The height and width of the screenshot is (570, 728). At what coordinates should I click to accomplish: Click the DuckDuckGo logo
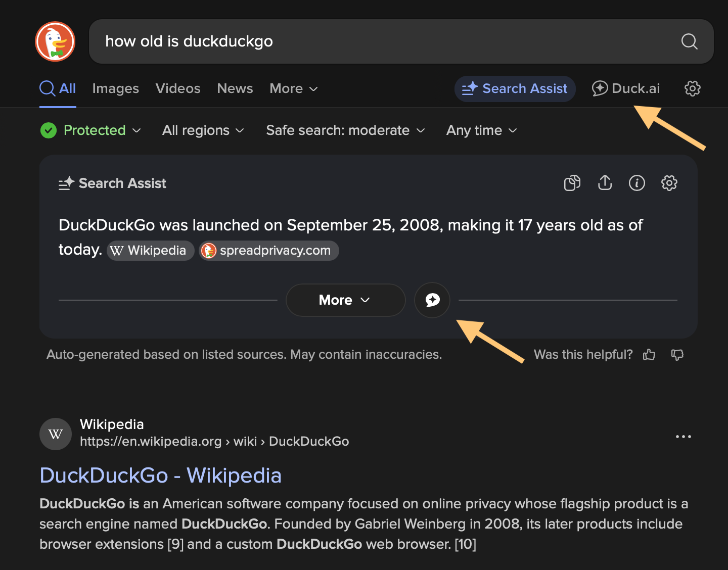tap(55, 41)
